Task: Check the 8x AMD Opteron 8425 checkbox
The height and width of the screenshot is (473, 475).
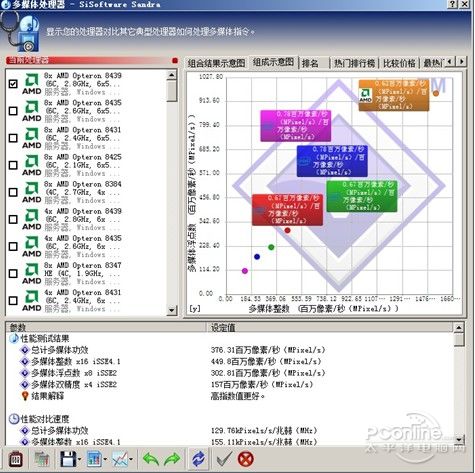Action: (x=13, y=165)
